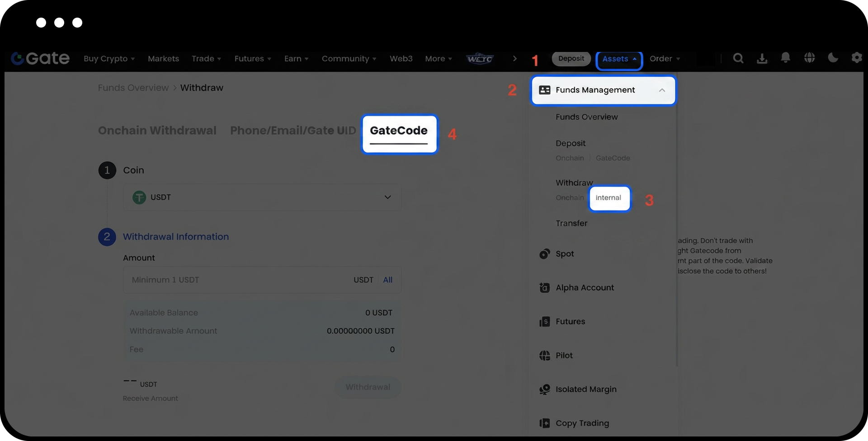Open the Assets dropdown menu
Screen dimensions: 868x441
click(x=618, y=59)
